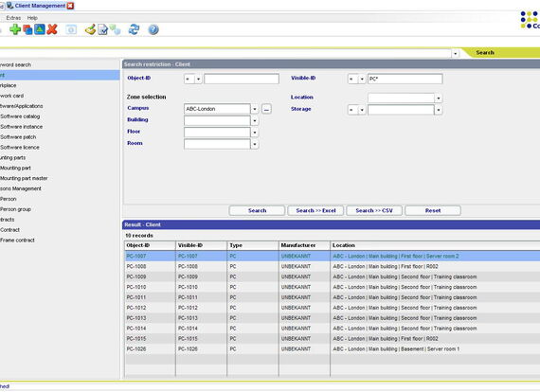Viewport: 540px width, 392px height.
Task: Click the Reset button
Action: (x=433, y=210)
